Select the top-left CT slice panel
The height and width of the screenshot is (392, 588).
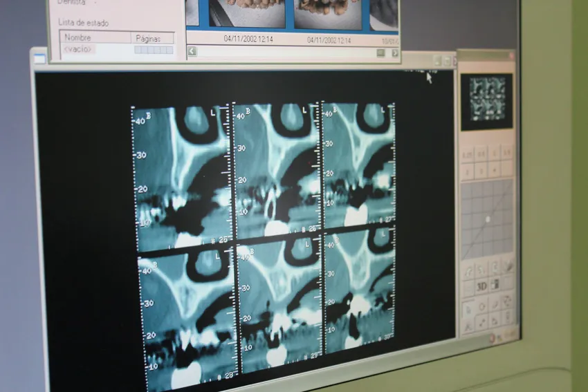(x=181, y=176)
